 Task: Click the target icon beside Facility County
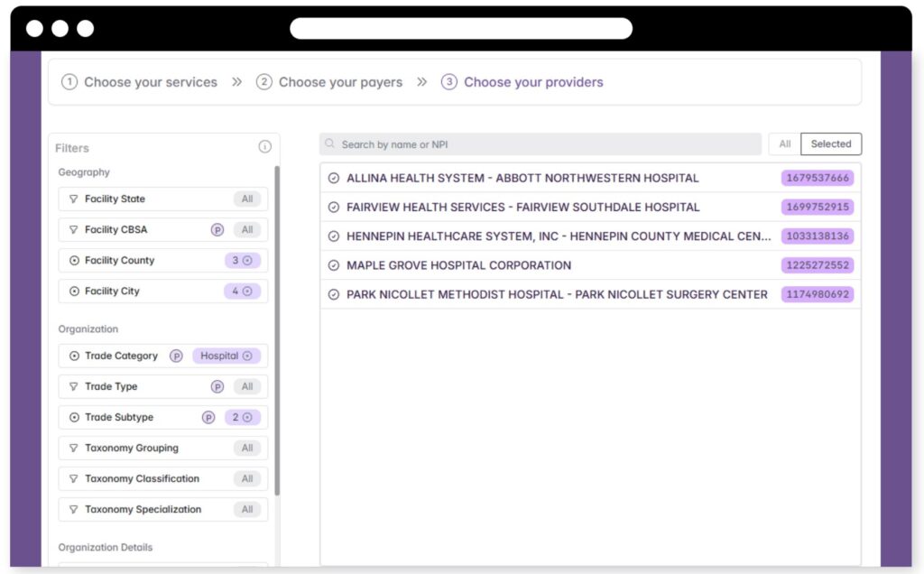tap(74, 261)
